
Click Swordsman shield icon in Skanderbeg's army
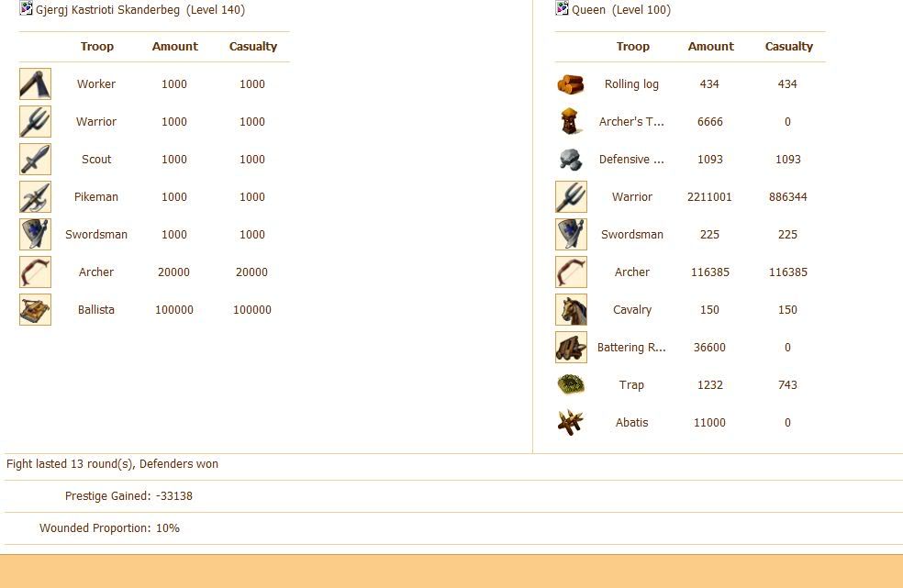click(35, 234)
